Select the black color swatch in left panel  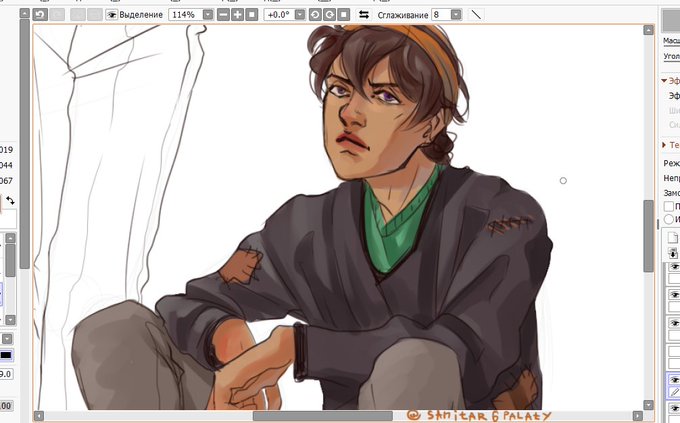[6, 355]
